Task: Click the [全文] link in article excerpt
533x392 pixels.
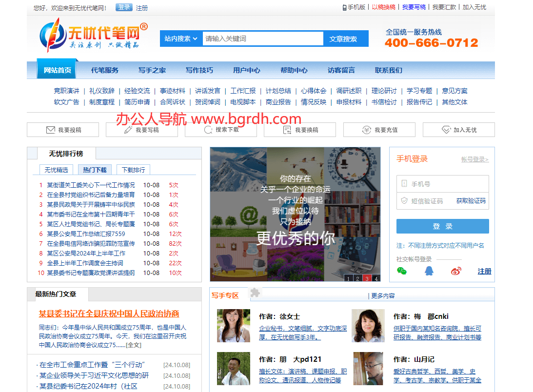Action: click(134, 345)
